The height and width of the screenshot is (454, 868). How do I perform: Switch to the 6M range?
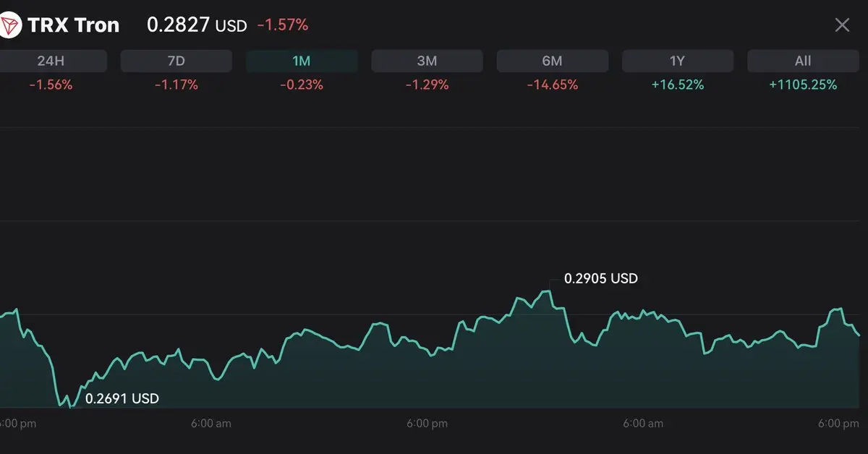pos(552,61)
